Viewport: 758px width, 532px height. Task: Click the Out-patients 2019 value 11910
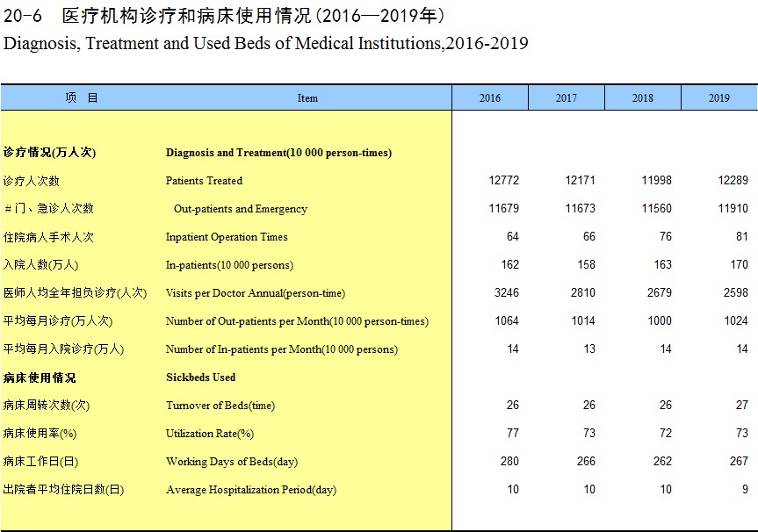tap(733, 209)
